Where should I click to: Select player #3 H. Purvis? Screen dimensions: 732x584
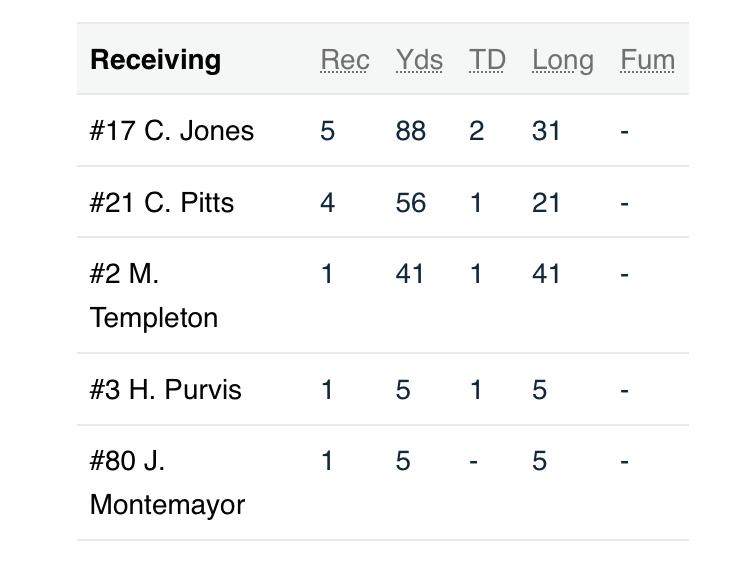tap(165, 389)
